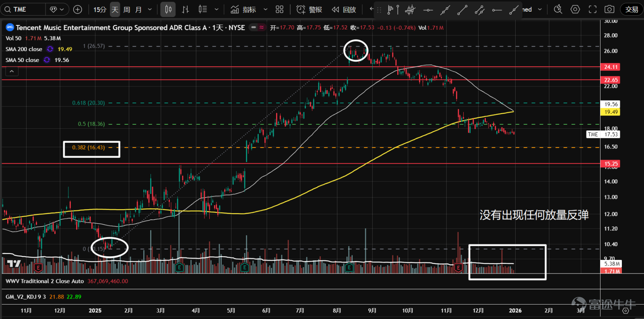The width and height of the screenshot is (644, 319).
Task: Click the 0.5 (18.36) Fibonacci level label
Action: pyautogui.click(x=91, y=124)
